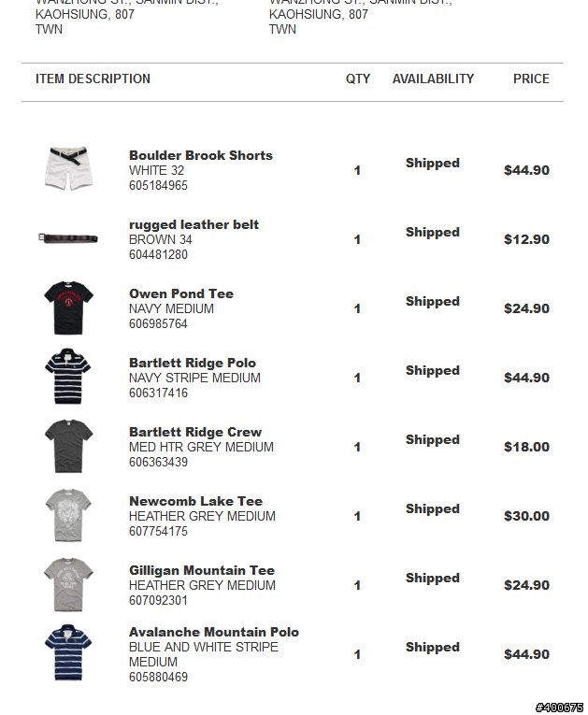Click the Avalanche Mountain Polo title
588x715 pixels.
click(214, 632)
